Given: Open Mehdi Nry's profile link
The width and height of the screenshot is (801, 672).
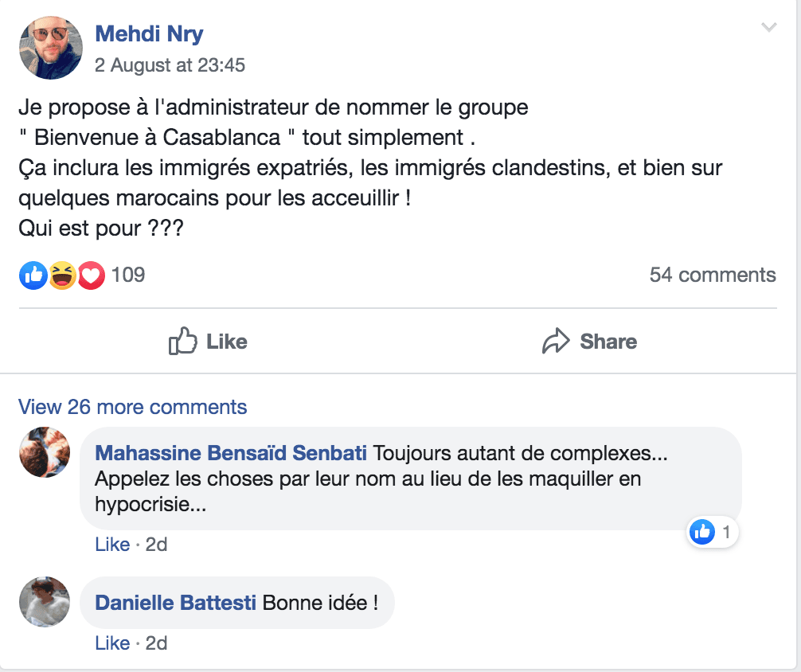Looking at the screenshot, I should pos(148,34).
